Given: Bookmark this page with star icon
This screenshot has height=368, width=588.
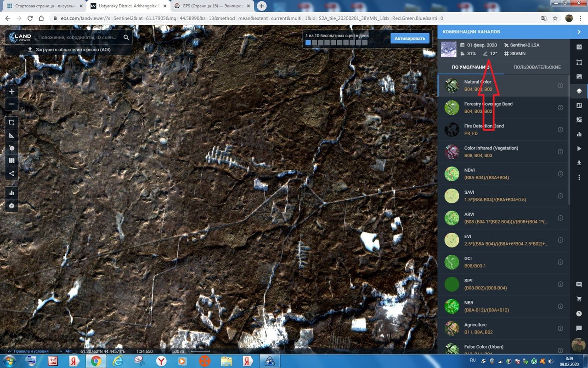Looking at the screenshot, I should tap(555, 18).
